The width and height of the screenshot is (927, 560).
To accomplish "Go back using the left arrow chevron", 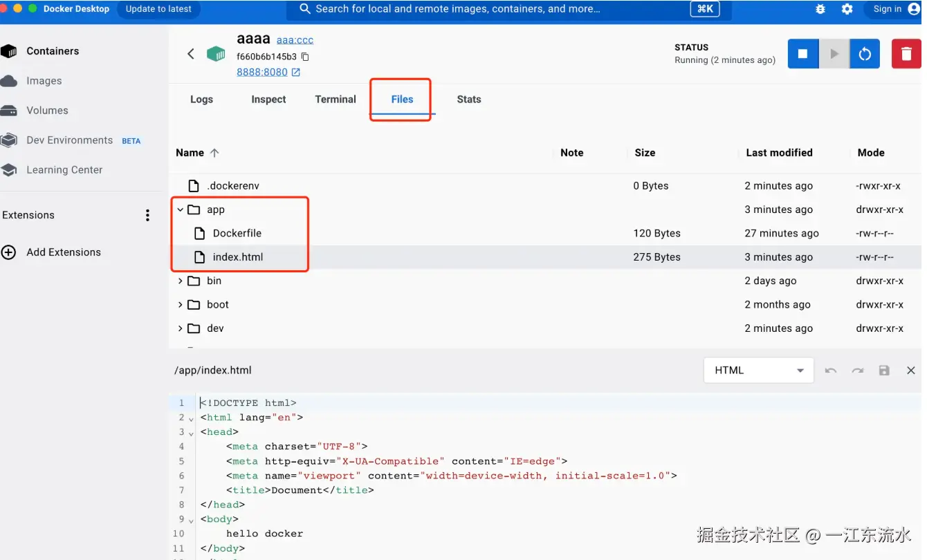I will pos(191,54).
